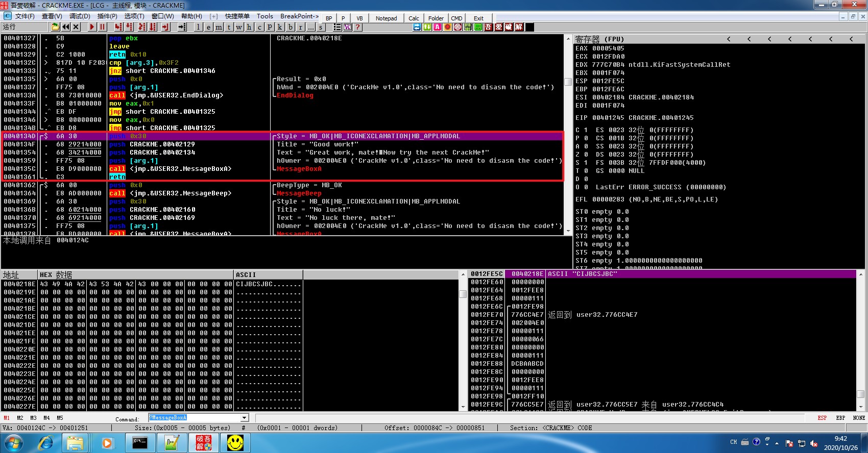Open the 帮助(H) menu
Image resolution: width=868 pixels, height=453 pixels.
[191, 16]
